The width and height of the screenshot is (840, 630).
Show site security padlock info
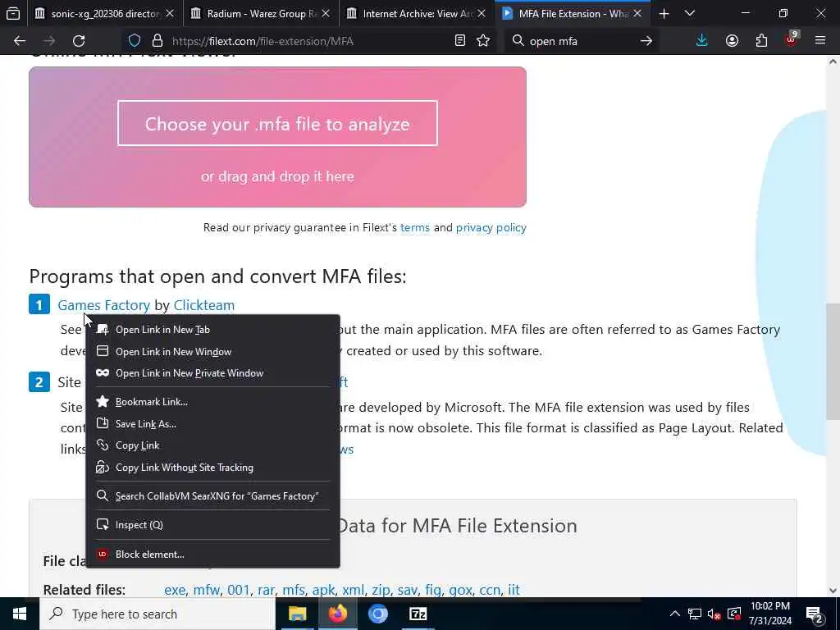157,41
